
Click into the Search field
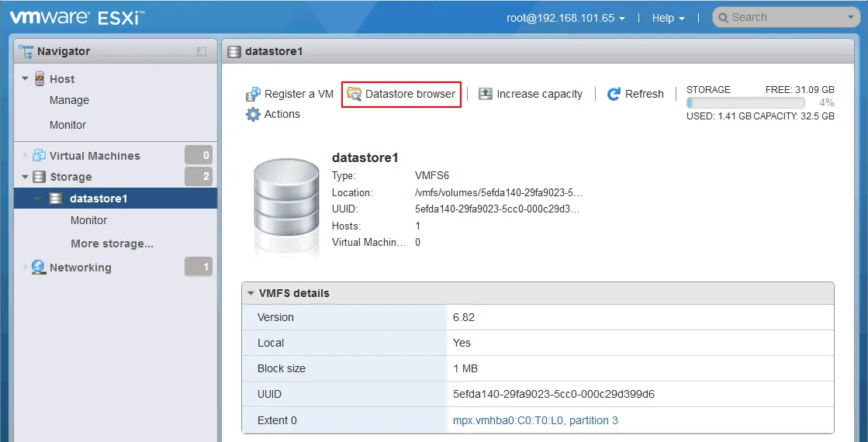click(x=783, y=17)
